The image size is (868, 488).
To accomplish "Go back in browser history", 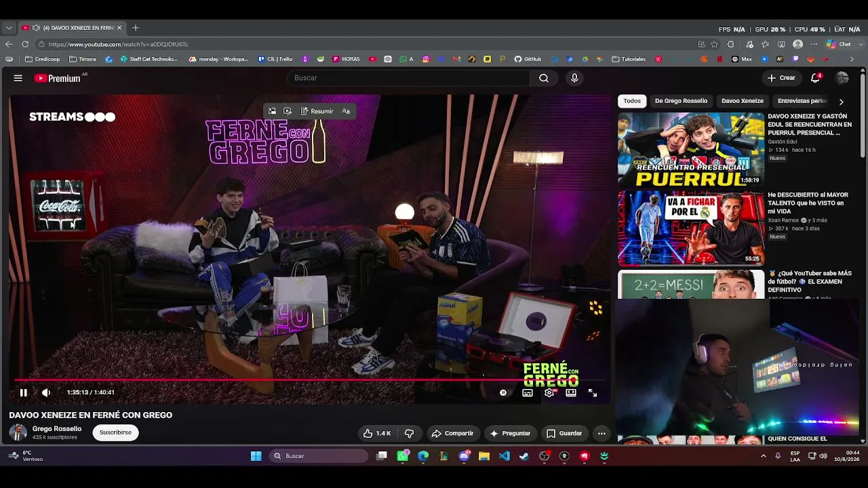I will pyautogui.click(x=9, y=44).
